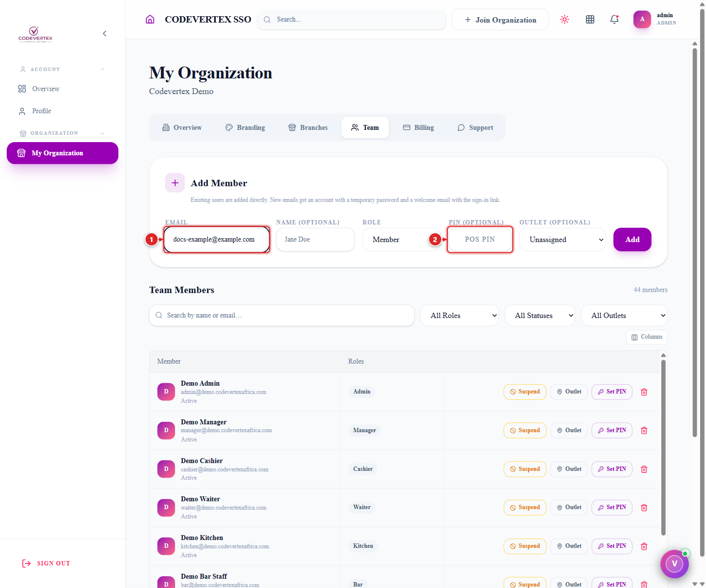Open the notifications bell

click(614, 20)
